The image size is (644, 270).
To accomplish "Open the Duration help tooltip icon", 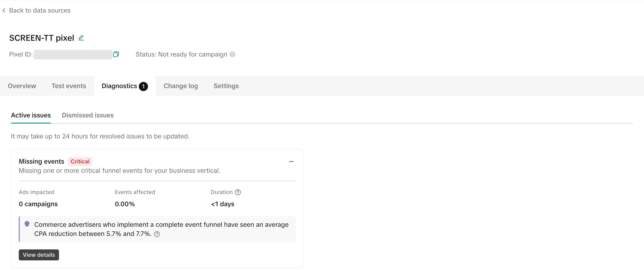I will (238, 192).
